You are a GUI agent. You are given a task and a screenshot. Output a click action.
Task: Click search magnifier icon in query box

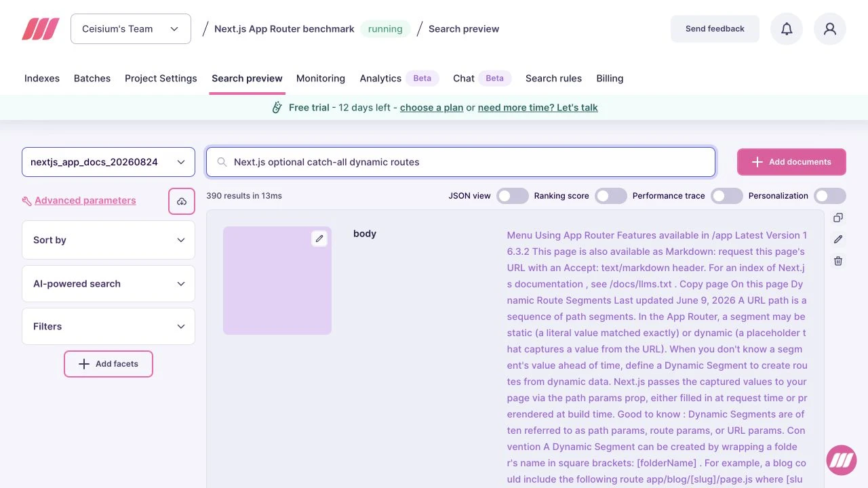click(222, 162)
